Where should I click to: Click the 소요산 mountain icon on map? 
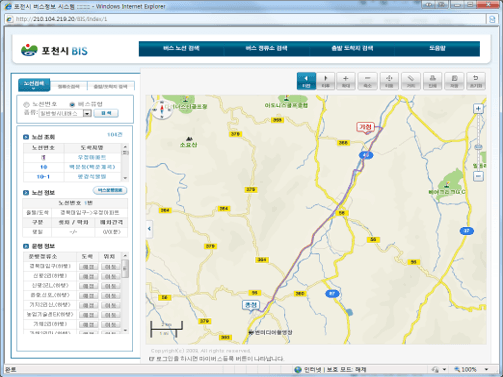point(189,138)
